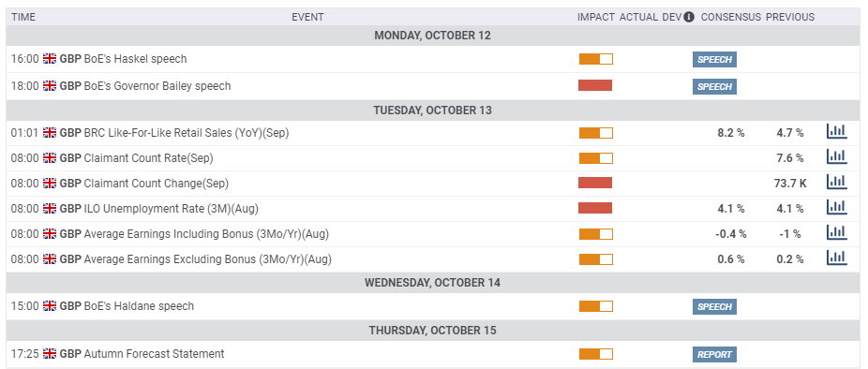Click SPEECH badge for BoE's Haskel speech
The width and height of the screenshot is (868, 369).
click(714, 60)
